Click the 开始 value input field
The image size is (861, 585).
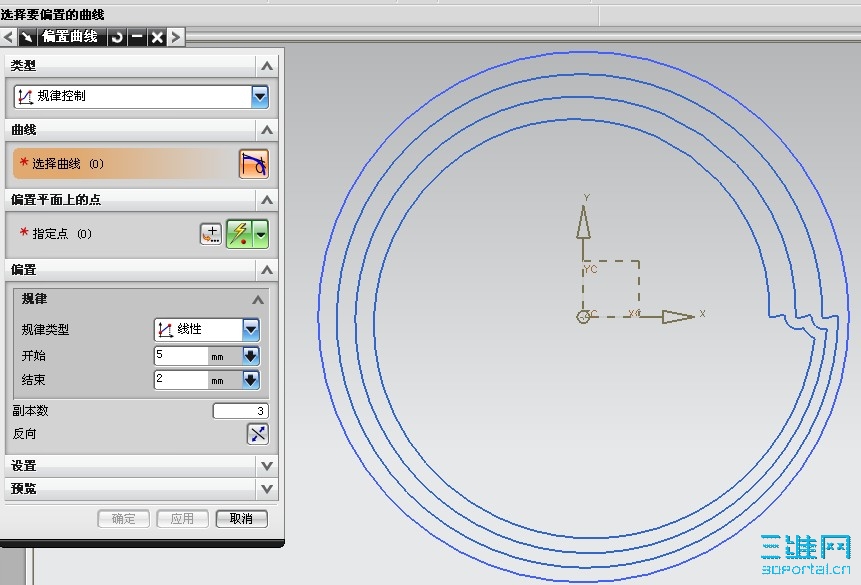181,356
